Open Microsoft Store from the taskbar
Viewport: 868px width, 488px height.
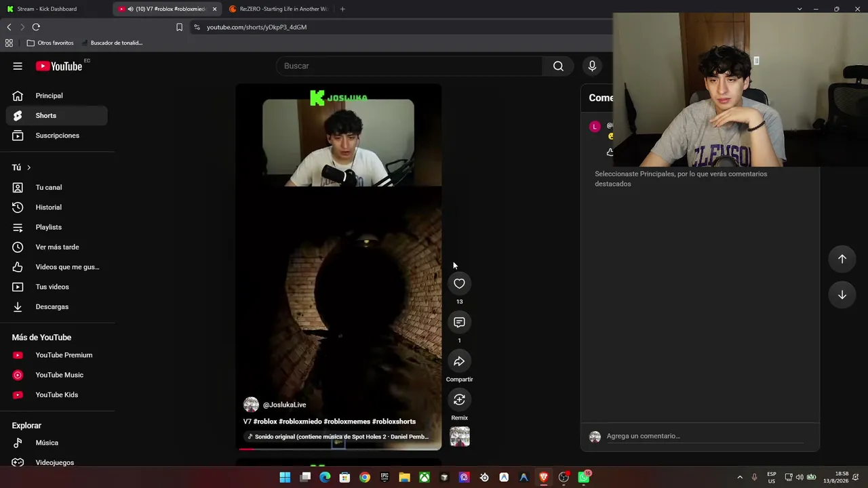pos(344,477)
